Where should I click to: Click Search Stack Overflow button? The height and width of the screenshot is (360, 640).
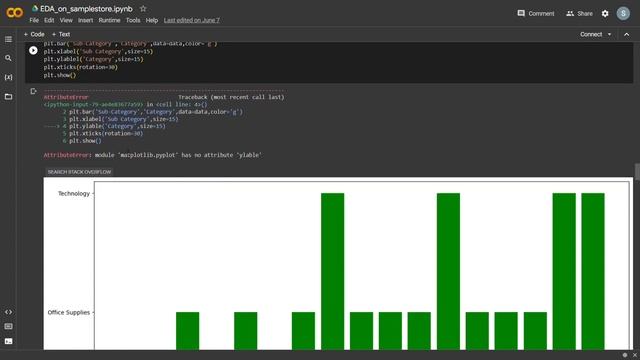(79, 172)
